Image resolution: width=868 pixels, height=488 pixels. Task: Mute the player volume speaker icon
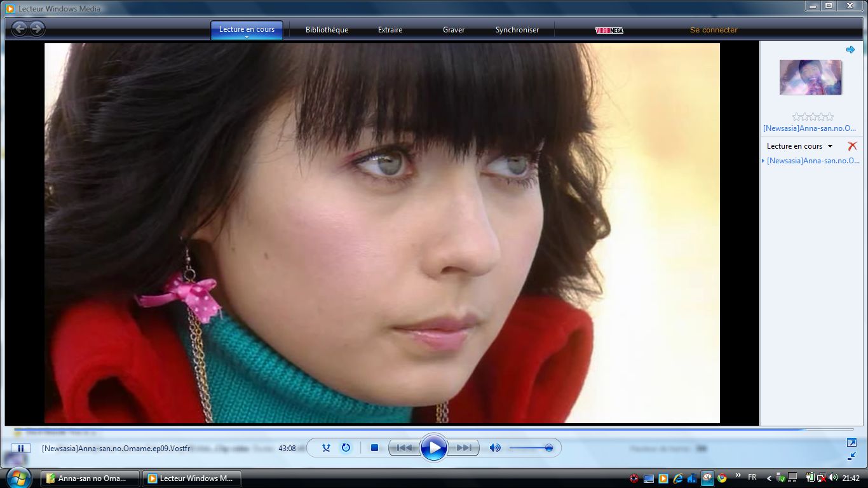point(495,448)
